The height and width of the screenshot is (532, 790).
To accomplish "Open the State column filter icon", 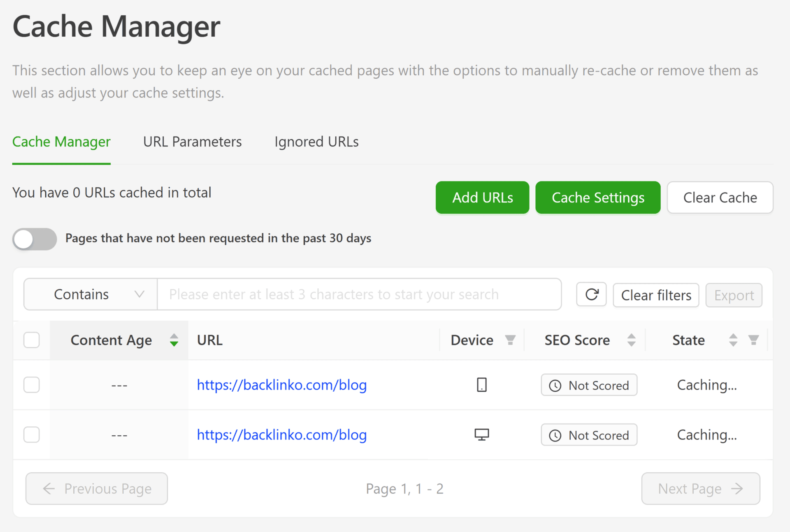I will click(753, 340).
